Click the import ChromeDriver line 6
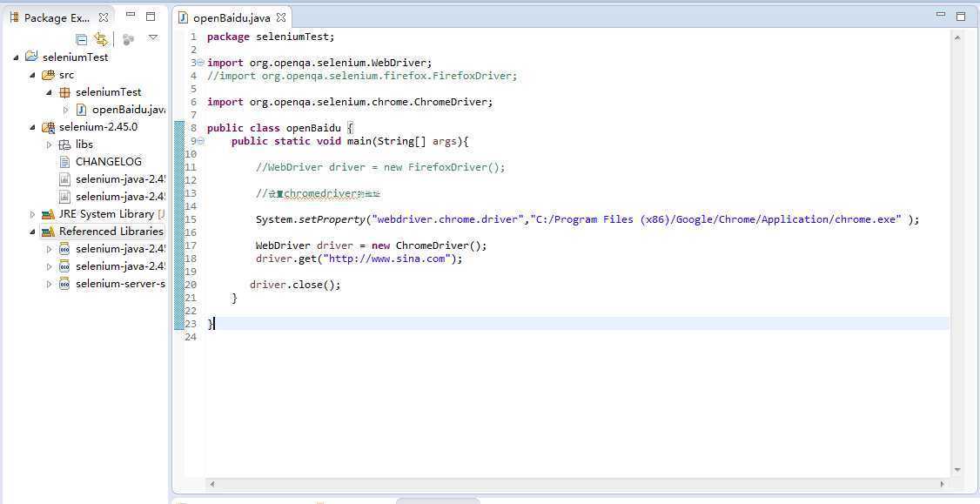 tap(350, 102)
